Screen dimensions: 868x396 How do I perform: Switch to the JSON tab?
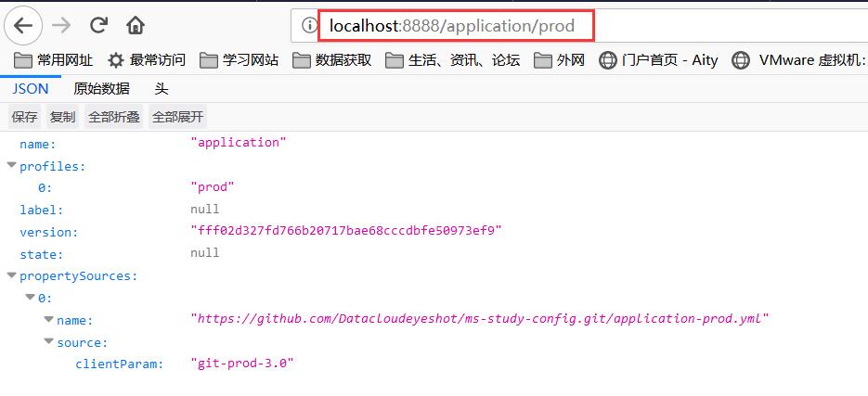point(31,88)
